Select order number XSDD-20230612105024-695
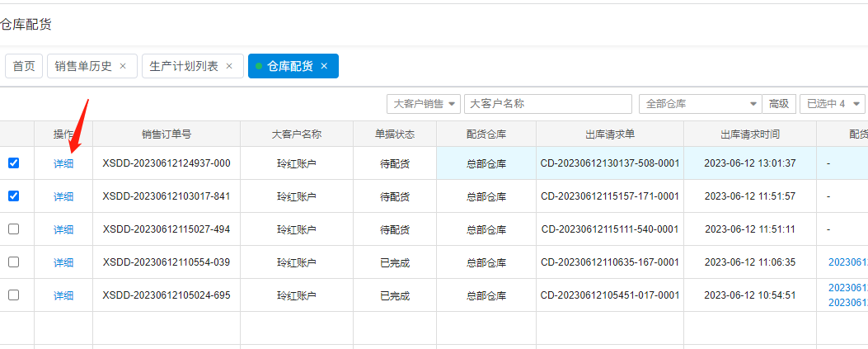The height and width of the screenshot is (349, 868). coord(167,295)
